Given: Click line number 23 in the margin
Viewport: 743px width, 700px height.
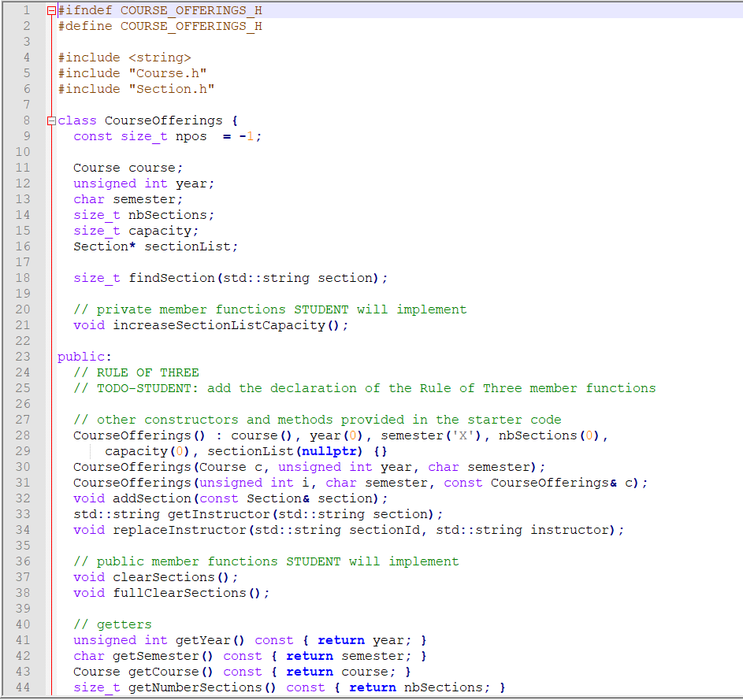Looking at the screenshot, I should click(23, 357).
